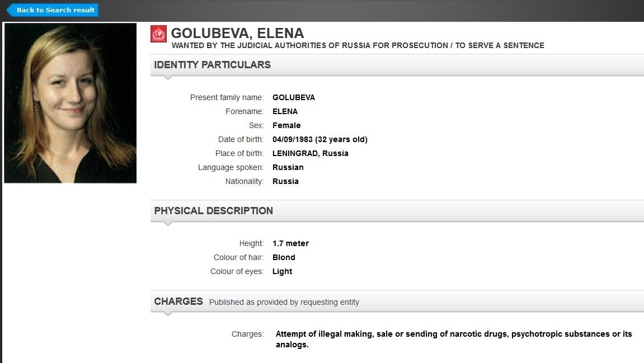The image size is (644, 363).
Task: Click the pointer arrow under Identity Particulars
Action: (167, 78)
